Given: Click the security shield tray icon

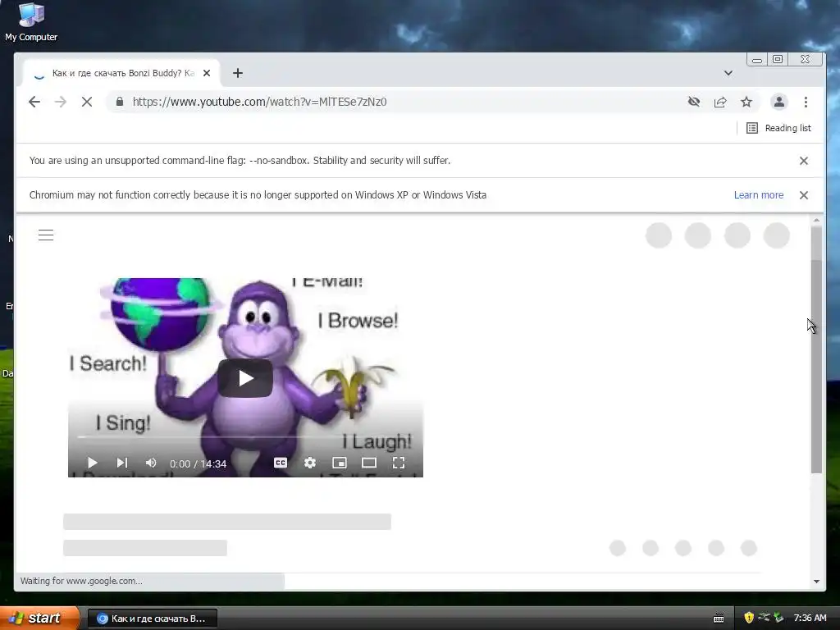Looking at the screenshot, I should (x=749, y=618).
